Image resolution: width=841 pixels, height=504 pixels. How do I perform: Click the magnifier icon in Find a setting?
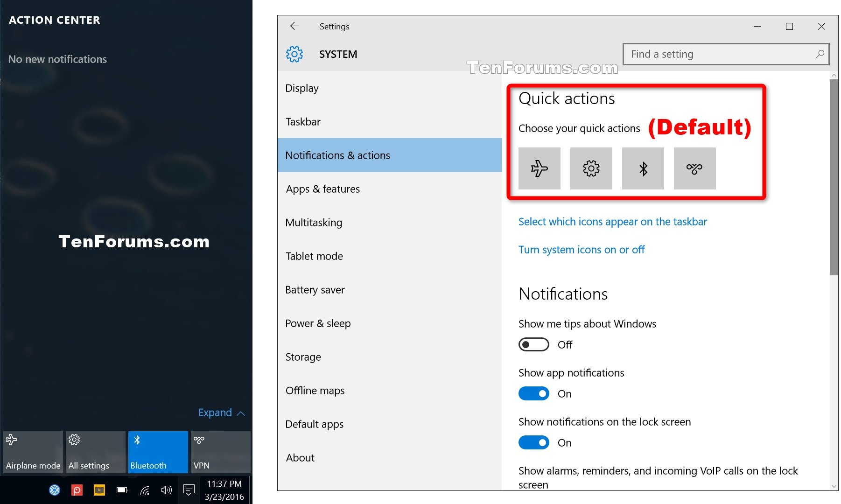point(820,54)
